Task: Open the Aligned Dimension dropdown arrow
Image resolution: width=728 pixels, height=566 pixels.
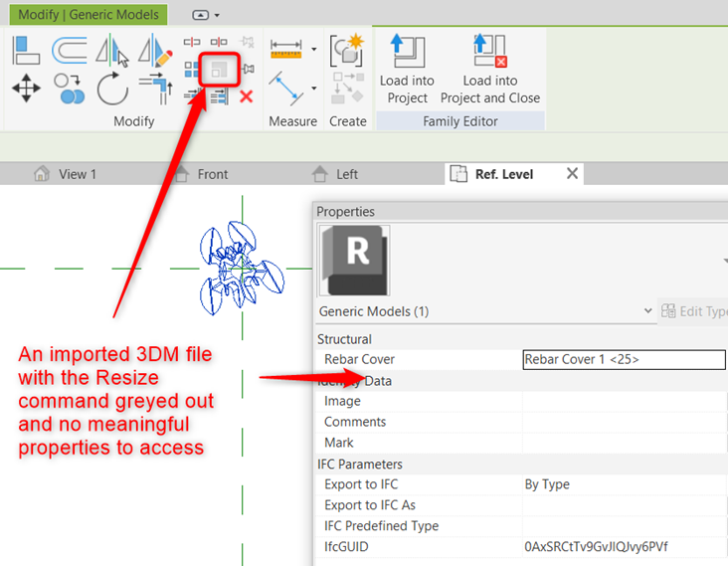Action: click(314, 49)
